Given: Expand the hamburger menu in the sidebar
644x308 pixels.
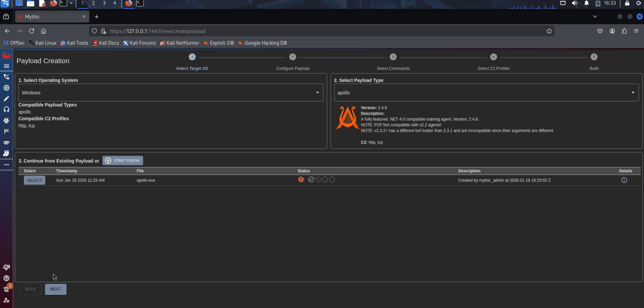Looking at the screenshot, I should tap(6, 66).
